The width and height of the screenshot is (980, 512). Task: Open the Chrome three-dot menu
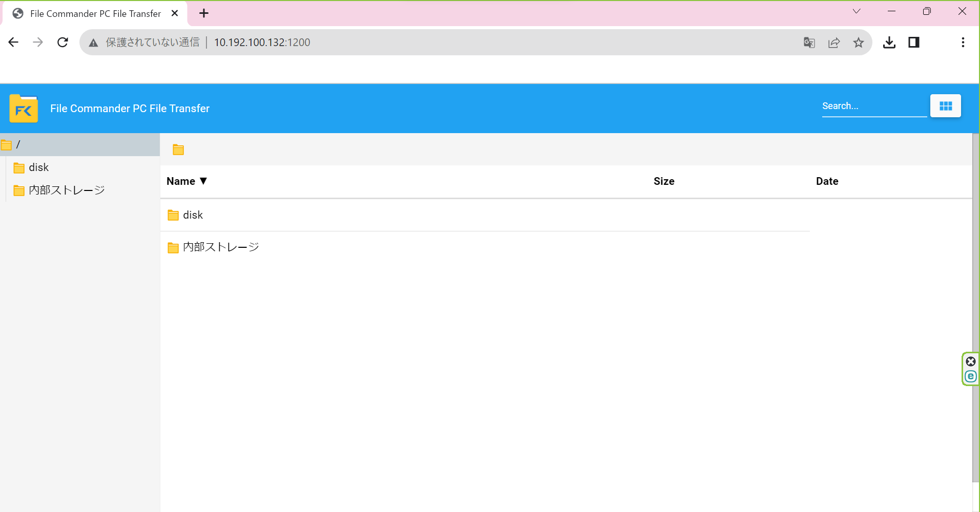[x=963, y=42]
